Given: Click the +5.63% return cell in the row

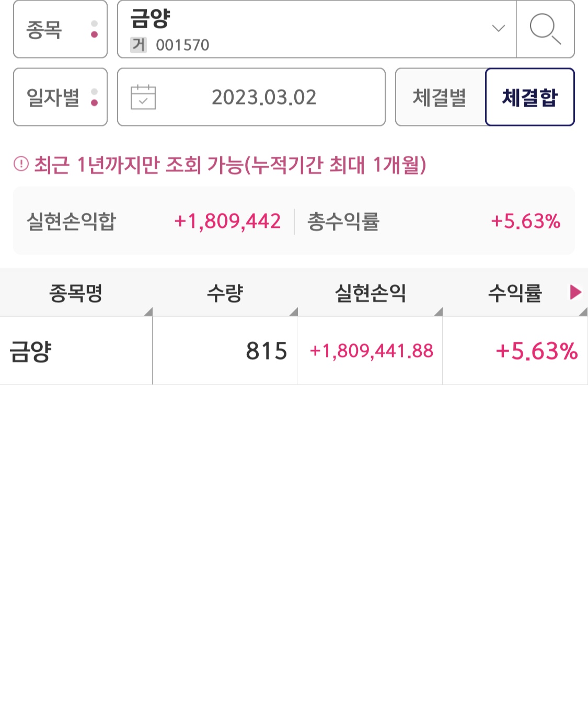Looking at the screenshot, I should (536, 351).
